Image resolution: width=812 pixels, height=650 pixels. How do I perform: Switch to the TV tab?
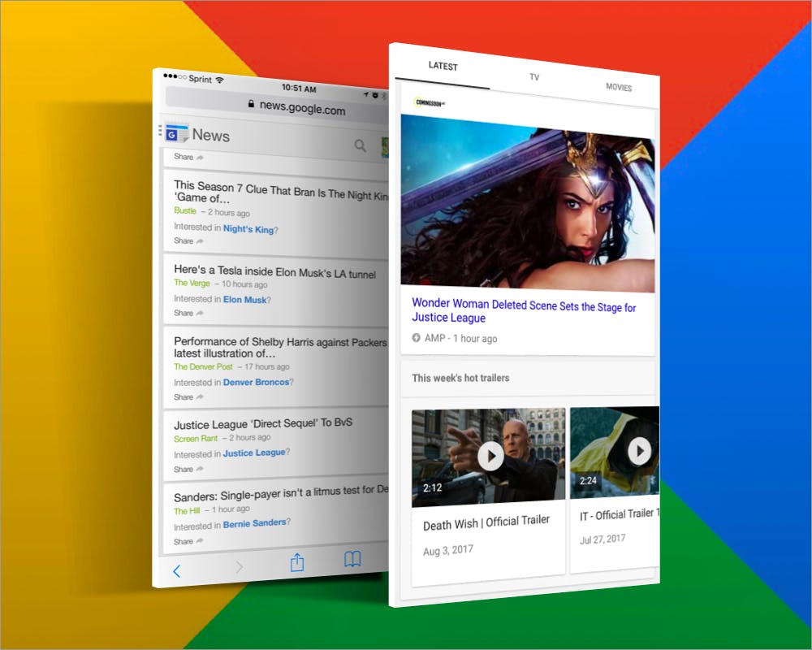click(534, 77)
